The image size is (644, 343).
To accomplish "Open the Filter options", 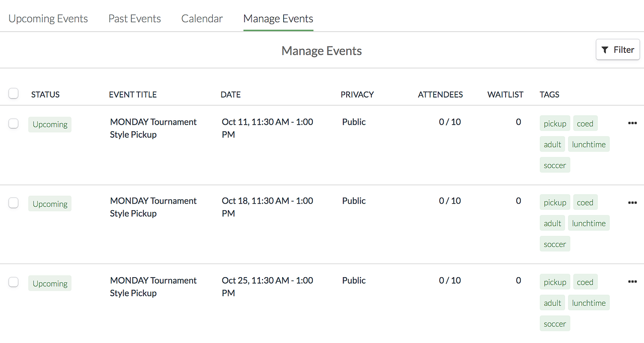I will pos(618,50).
